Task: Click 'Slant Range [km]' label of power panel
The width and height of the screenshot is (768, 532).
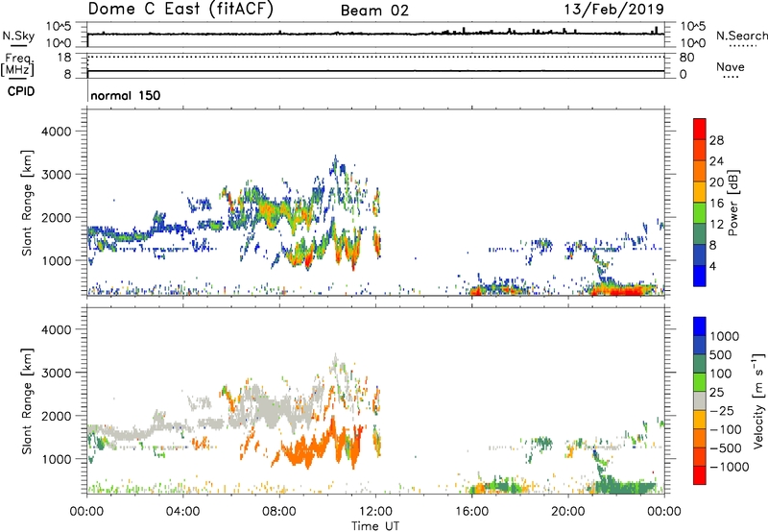Action: [x=27, y=203]
